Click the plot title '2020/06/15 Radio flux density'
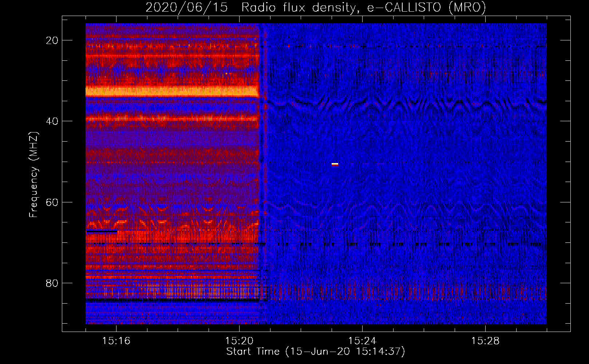 (x=316, y=7)
